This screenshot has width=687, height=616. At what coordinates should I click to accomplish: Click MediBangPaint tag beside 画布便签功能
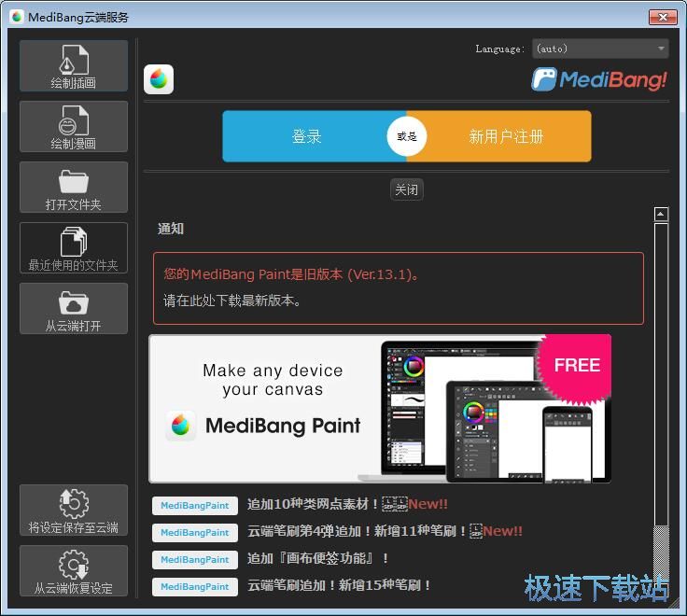pos(195,560)
